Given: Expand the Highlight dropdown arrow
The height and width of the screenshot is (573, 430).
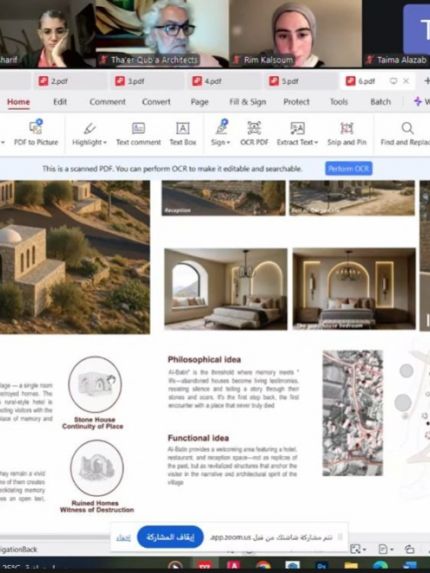Looking at the screenshot, I should 105,143.
